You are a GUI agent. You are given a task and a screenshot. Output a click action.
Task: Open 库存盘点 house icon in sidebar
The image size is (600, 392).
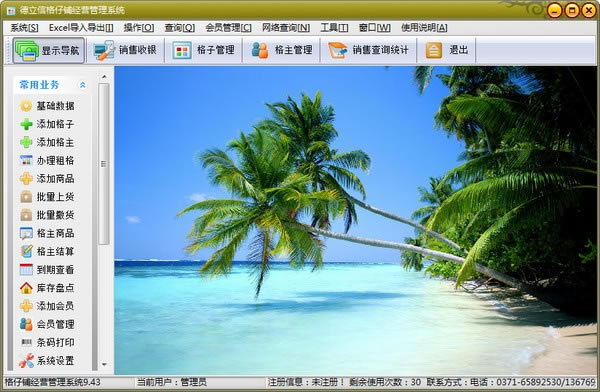tap(26, 287)
